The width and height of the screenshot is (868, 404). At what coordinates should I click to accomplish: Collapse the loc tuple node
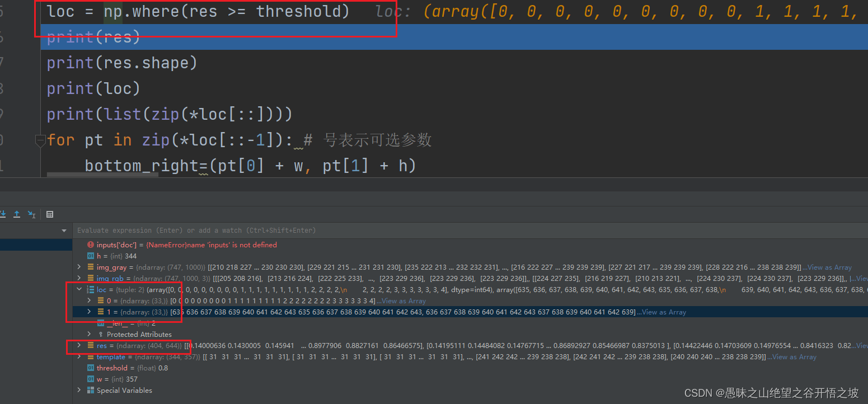coord(79,290)
